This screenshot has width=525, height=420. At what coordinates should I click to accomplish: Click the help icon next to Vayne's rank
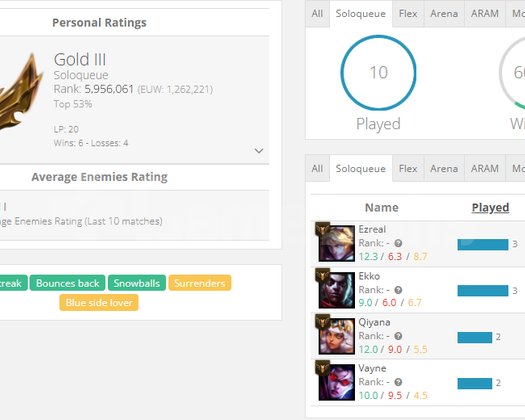[398, 382]
